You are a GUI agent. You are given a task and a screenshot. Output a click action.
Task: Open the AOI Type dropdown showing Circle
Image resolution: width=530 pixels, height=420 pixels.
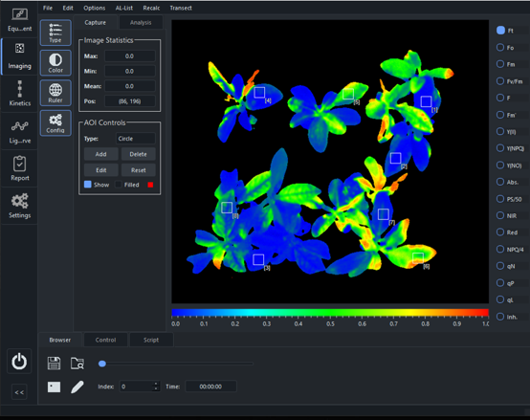click(136, 139)
